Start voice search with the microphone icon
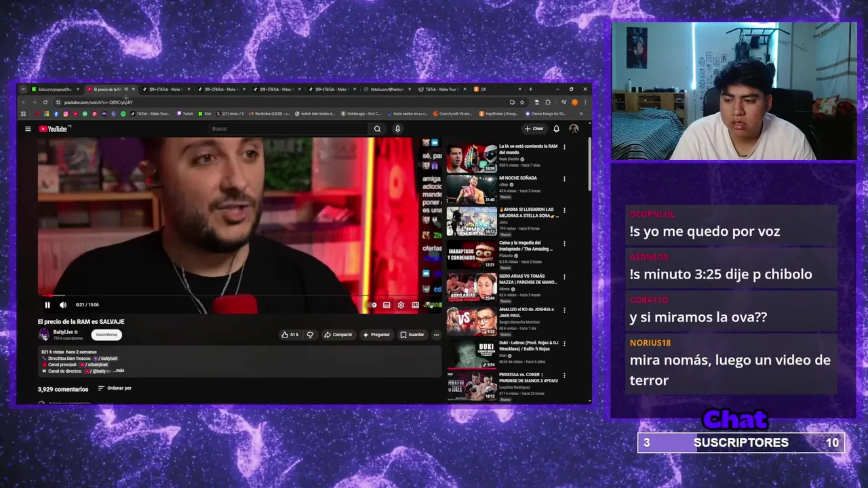This screenshot has height=488, width=868. pyautogui.click(x=397, y=129)
